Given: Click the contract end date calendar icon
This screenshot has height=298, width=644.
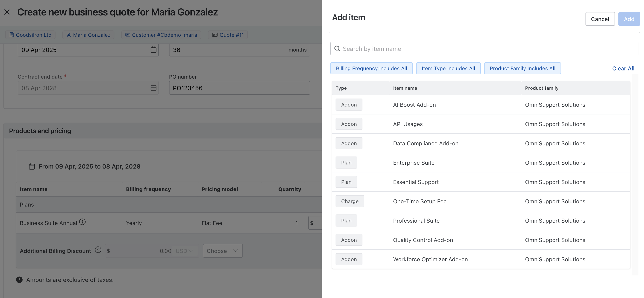Looking at the screenshot, I should pyautogui.click(x=153, y=88).
